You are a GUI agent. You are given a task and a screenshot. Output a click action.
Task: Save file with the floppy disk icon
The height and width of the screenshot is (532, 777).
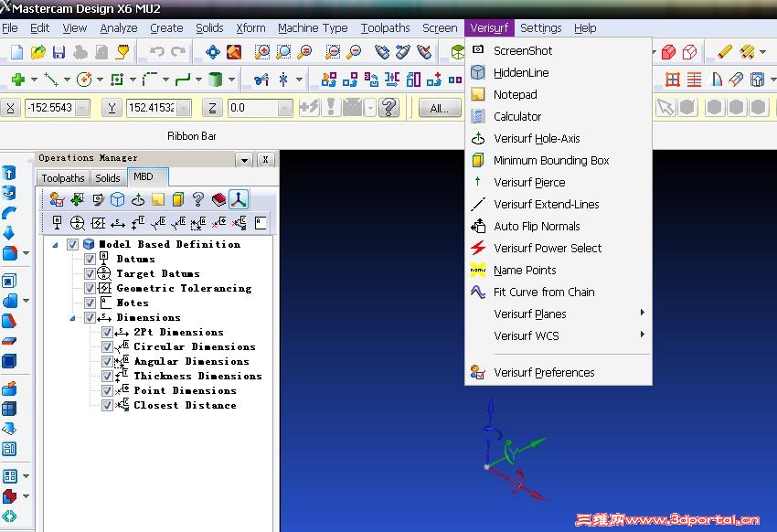tap(59, 51)
